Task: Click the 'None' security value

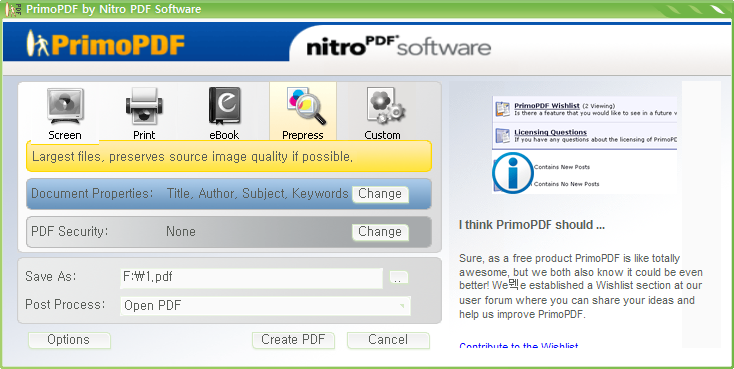Action: (181, 232)
